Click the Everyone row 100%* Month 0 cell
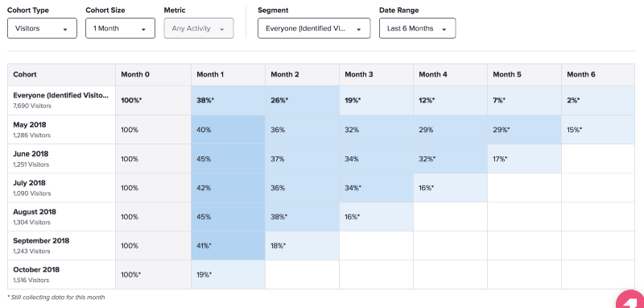Image resolution: width=644 pixels, height=308 pixels. click(153, 100)
